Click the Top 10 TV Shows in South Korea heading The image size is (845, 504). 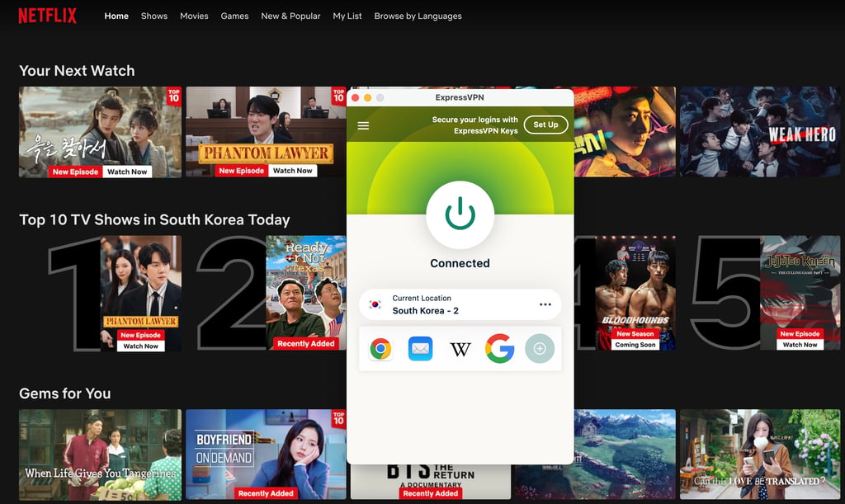tap(154, 219)
